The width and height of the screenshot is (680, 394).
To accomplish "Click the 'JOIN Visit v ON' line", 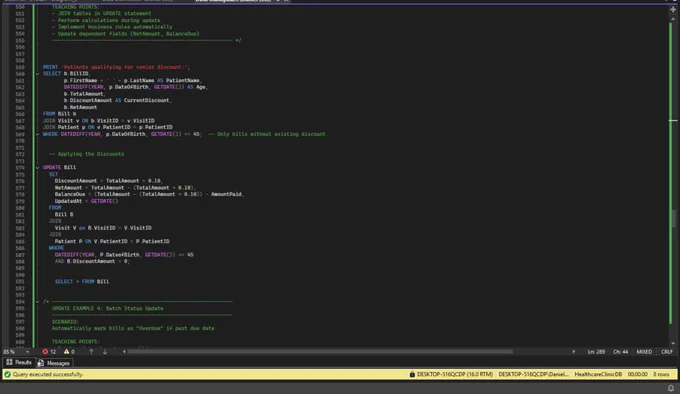I will click(x=98, y=120).
